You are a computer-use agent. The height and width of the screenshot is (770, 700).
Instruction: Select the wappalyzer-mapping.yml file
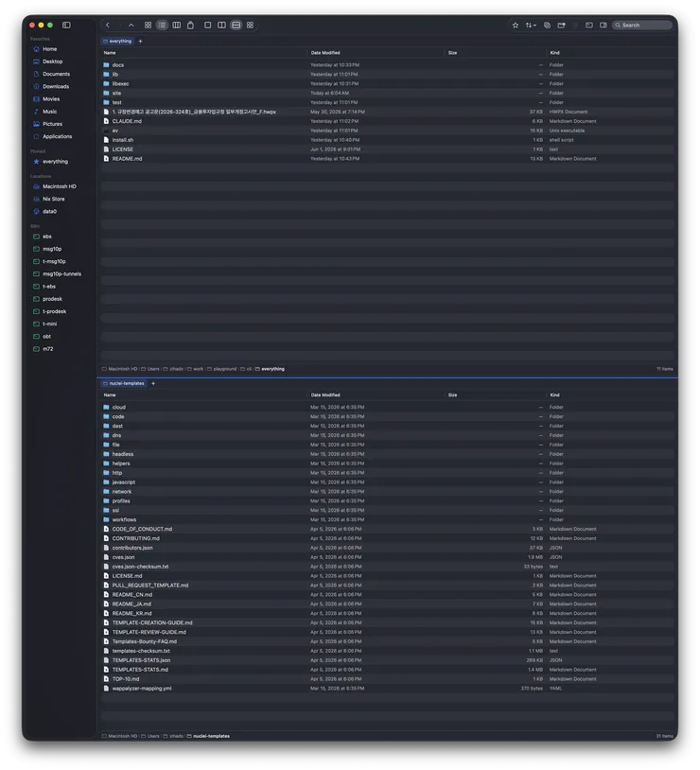tap(388, 689)
